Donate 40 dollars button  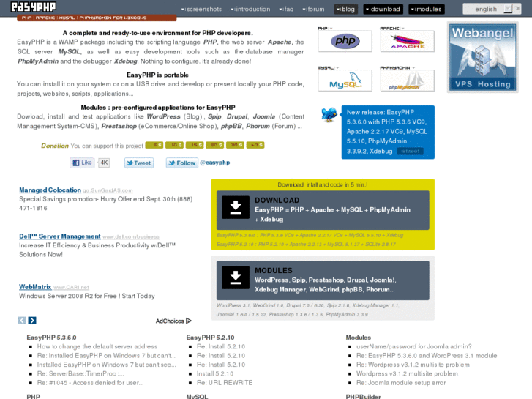(x=255, y=145)
